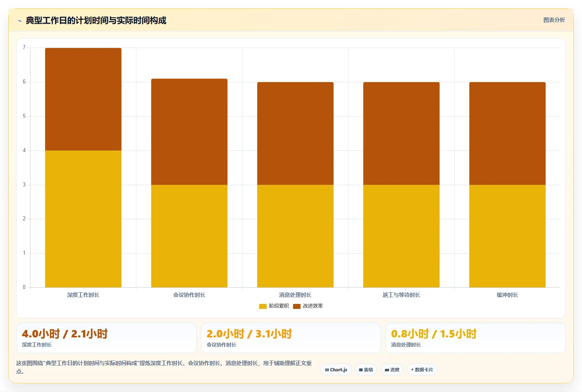582x392 pixels.
Task: Click the lightning icon beside the chart title
Action: click(x=19, y=21)
